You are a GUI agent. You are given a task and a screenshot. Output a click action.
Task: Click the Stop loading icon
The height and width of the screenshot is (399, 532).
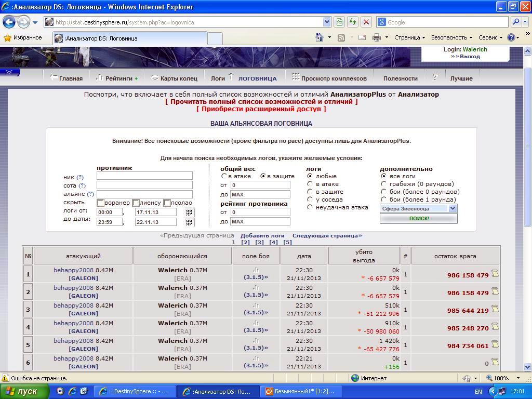[x=366, y=22]
